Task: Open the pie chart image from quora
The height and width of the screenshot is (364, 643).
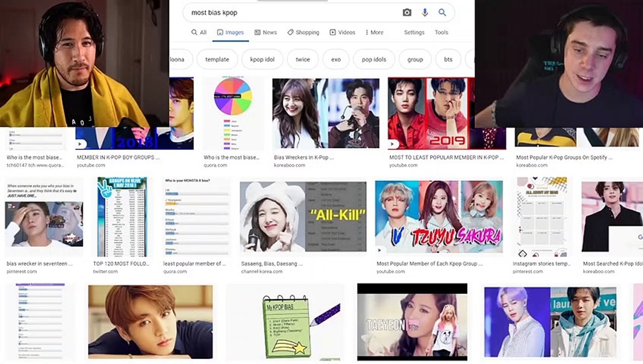Action: pyautogui.click(x=233, y=113)
